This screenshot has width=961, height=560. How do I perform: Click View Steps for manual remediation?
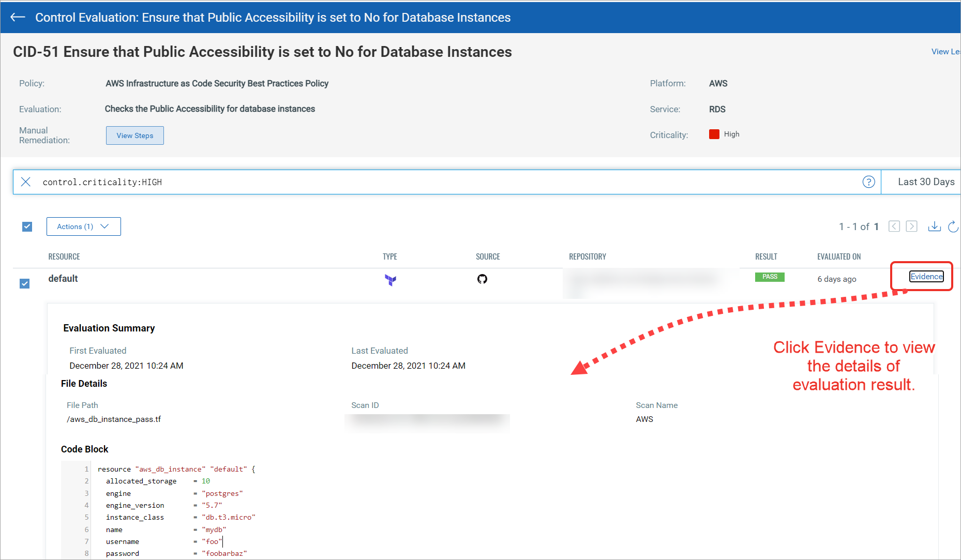135,135
